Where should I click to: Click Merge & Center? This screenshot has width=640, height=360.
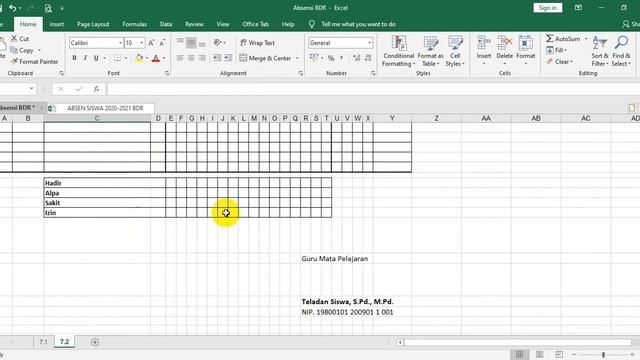point(265,58)
